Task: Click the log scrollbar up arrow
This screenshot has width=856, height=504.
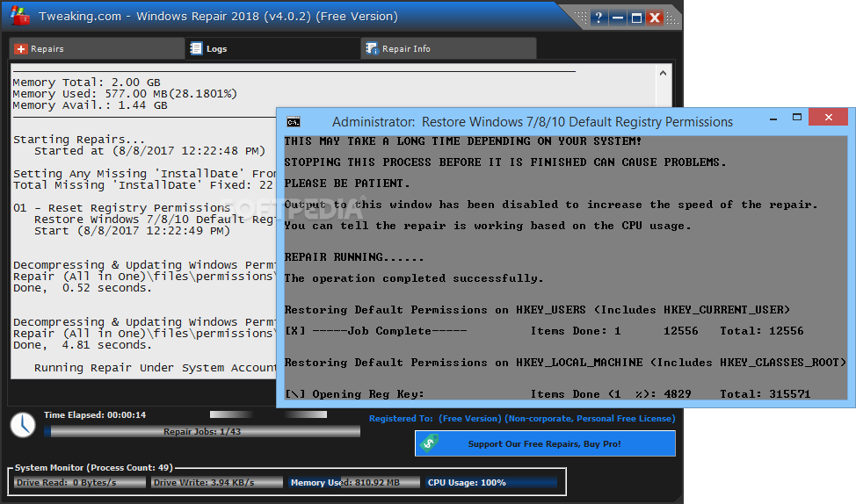Action: 663,73
